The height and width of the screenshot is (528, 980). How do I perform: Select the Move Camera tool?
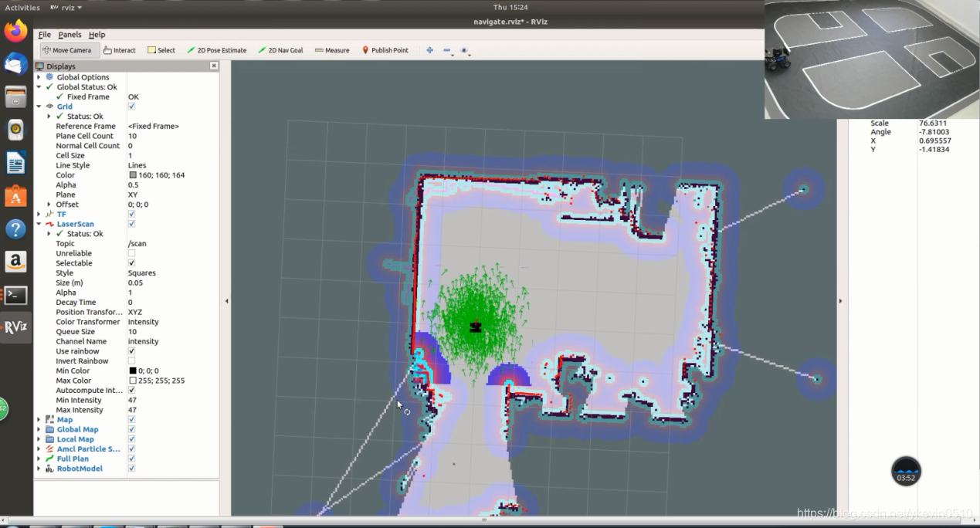point(67,50)
